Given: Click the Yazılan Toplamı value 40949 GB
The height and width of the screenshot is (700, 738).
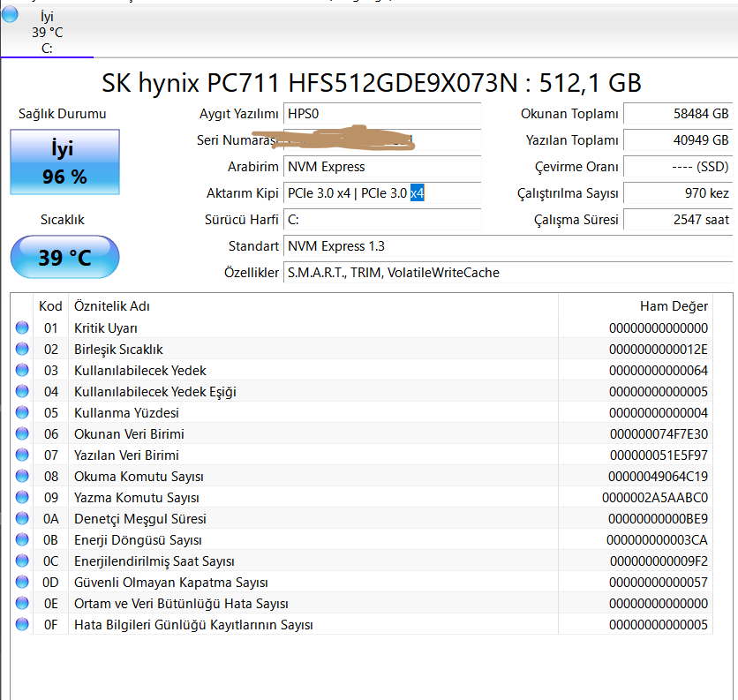Looking at the screenshot, I should 678,140.
